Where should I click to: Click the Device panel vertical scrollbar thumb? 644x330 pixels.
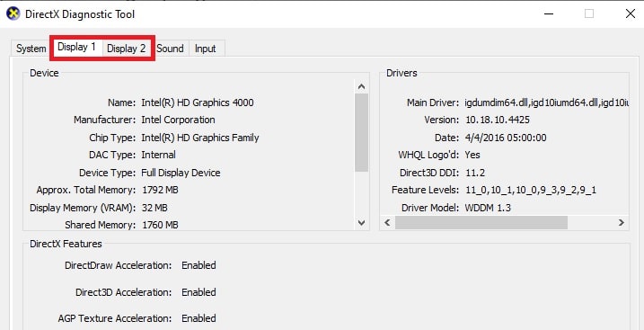point(361,132)
